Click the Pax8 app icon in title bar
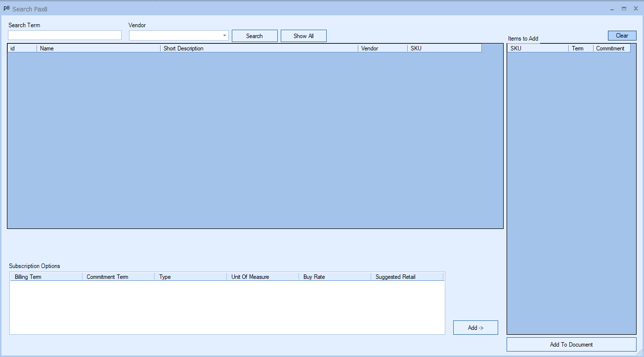The height and width of the screenshot is (357, 644). pyautogui.click(x=6, y=8)
